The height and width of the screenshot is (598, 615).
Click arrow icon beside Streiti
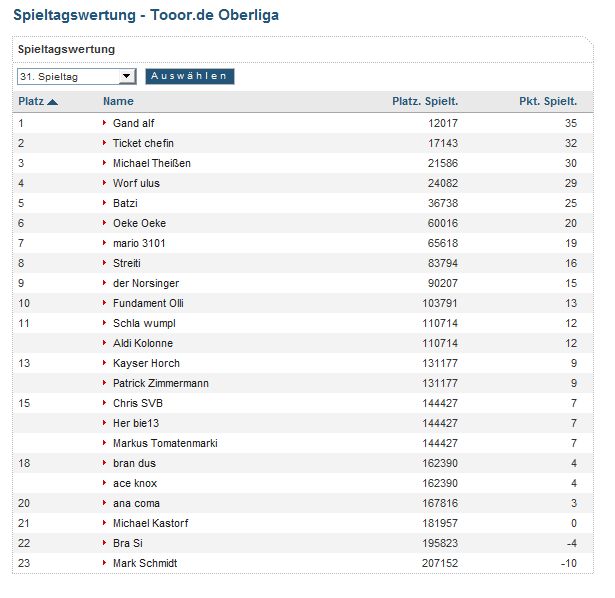[x=104, y=263]
